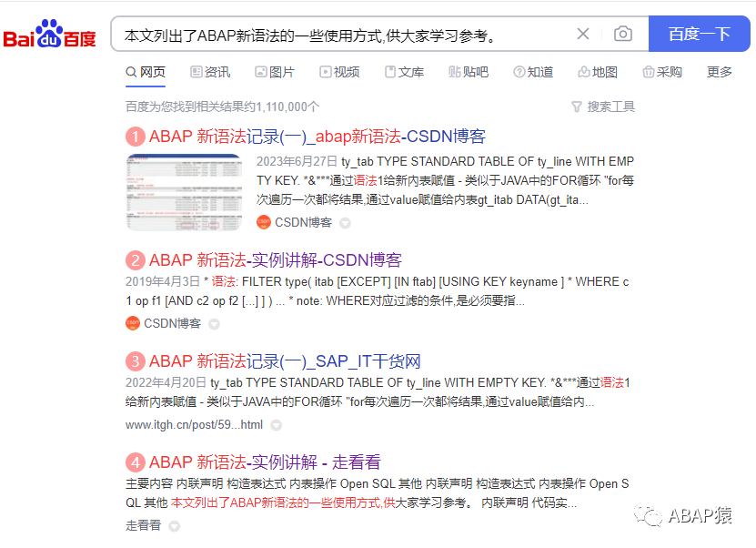Click the date 2022年4月20日 in third snippet
This screenshot has width=756, height=548.
click(x=166, y=382)
